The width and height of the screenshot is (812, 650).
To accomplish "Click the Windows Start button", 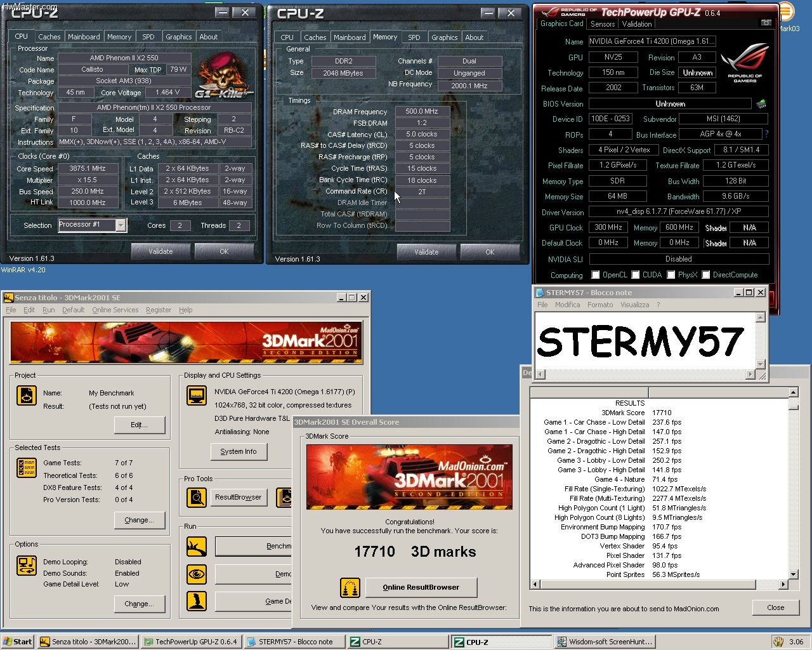I will point(18,642).
